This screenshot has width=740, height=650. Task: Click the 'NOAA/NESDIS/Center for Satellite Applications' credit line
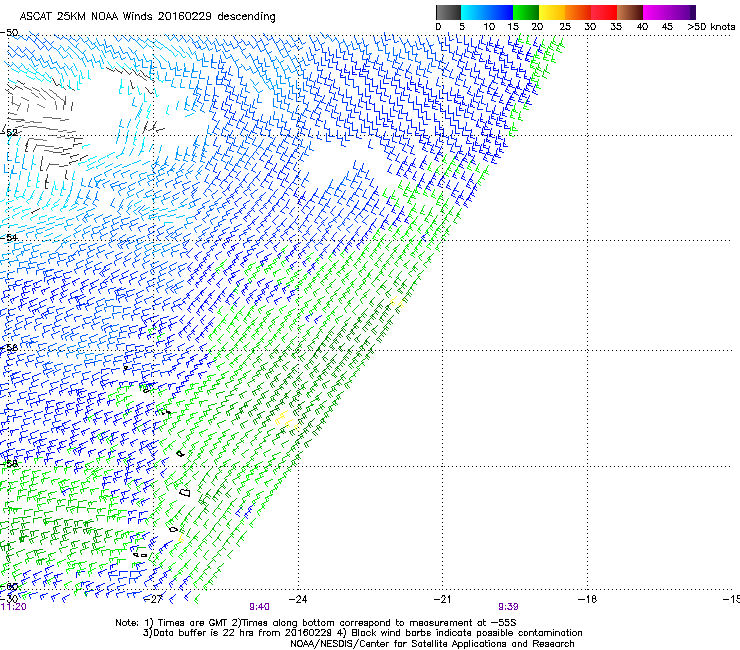point(432,644)
